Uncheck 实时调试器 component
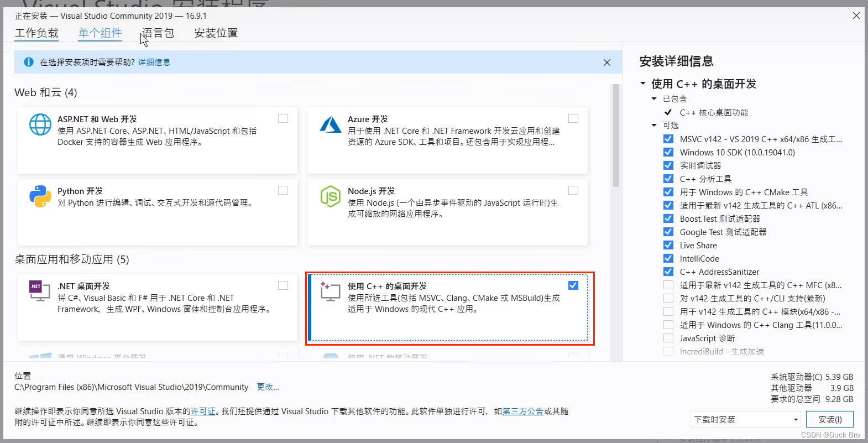Image resolution: width=868 pixels, height=443 pixels. coord(668,165)
